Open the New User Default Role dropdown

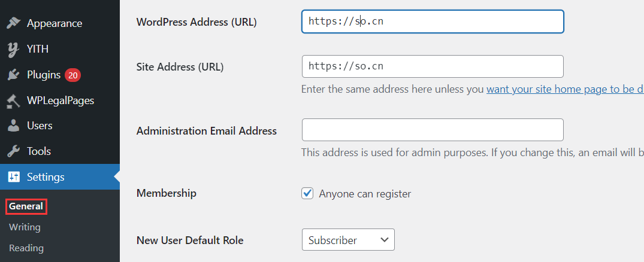348,240
